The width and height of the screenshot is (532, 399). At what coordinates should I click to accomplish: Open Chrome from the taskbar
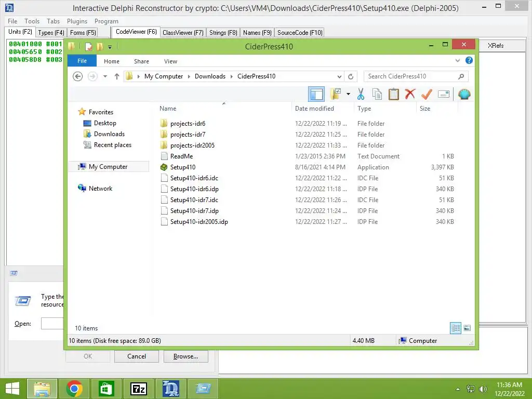[74, 389]
